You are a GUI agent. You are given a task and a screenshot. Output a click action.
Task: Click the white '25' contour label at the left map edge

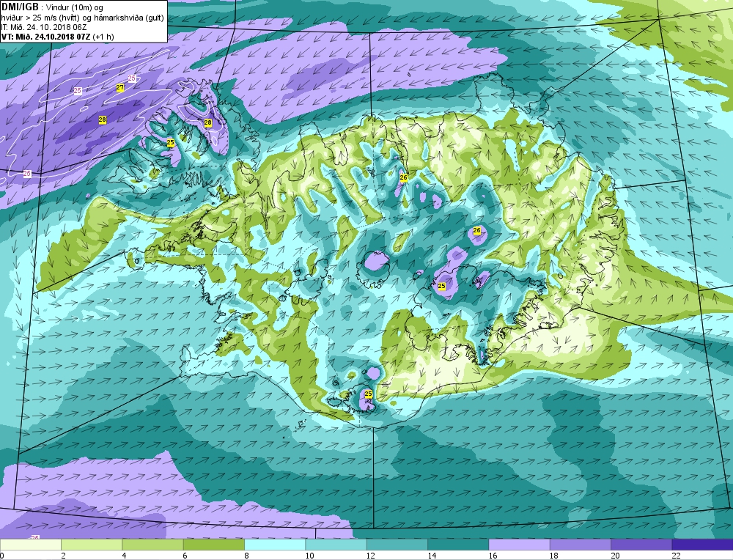[27, 174]
